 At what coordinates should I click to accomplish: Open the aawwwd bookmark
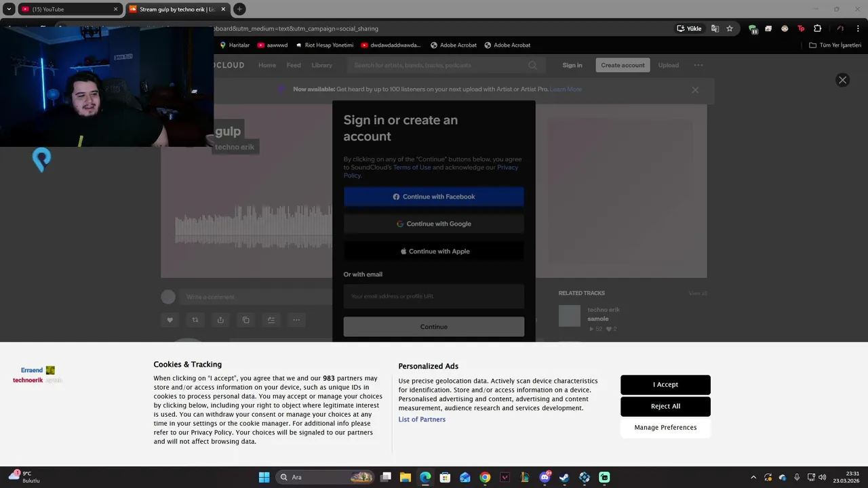[x=273, y=45]
